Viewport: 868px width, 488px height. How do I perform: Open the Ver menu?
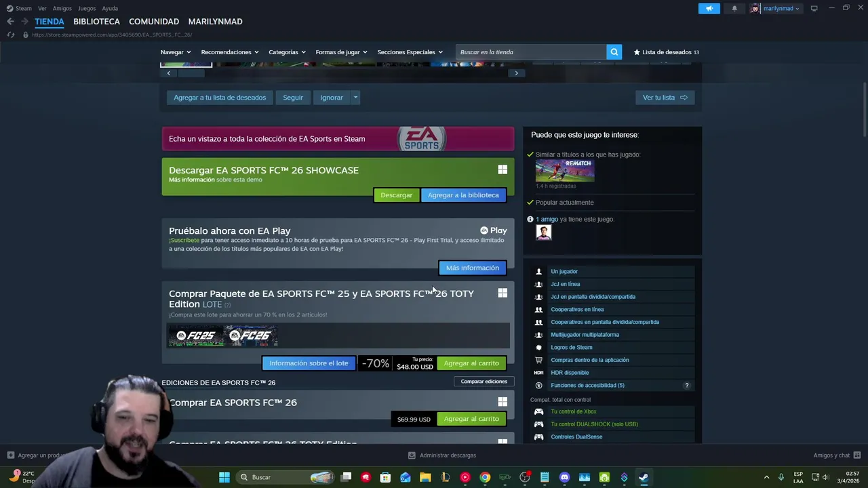(42, 8)
